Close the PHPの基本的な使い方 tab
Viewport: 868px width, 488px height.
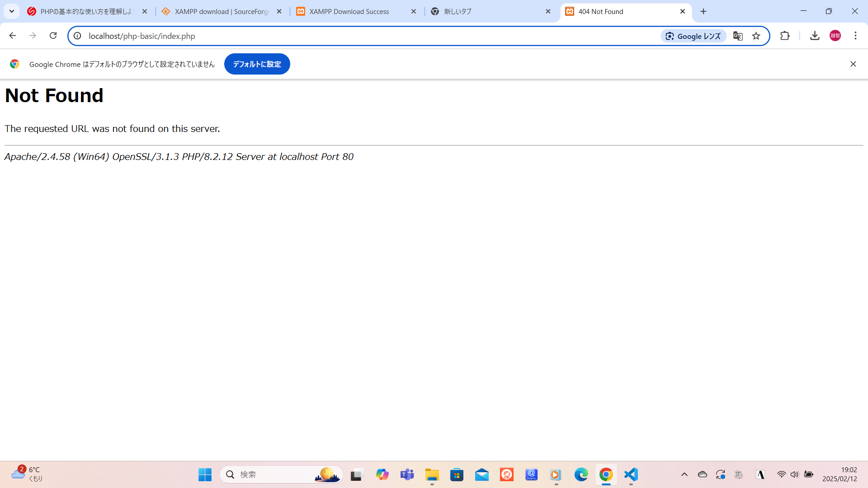[x=145, y=12]
